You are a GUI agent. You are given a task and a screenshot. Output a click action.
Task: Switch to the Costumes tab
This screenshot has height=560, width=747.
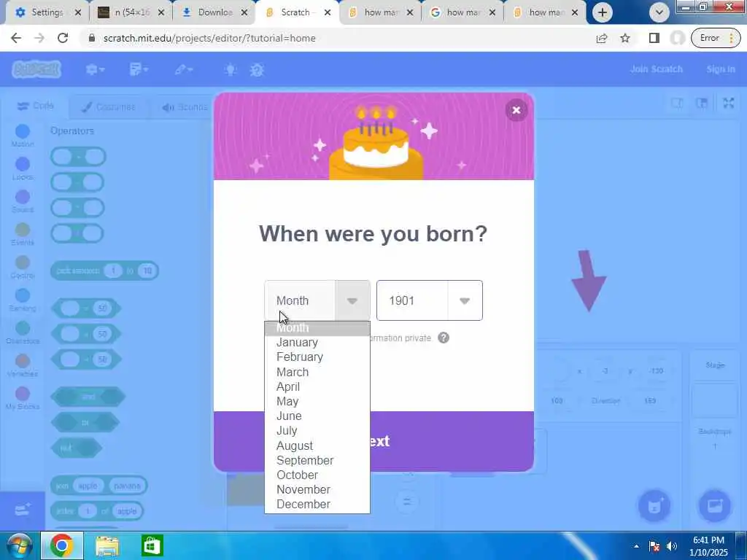109,106
